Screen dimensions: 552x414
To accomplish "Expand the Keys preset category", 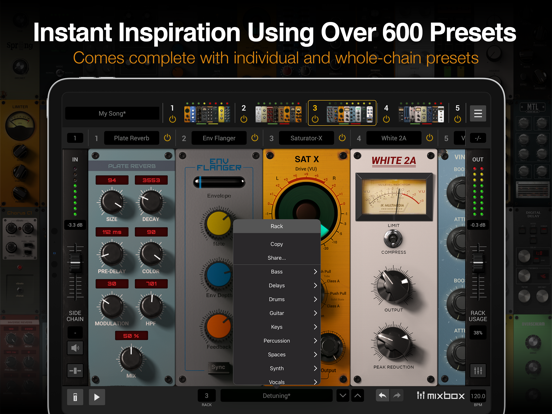I will (x=277, y=327).
